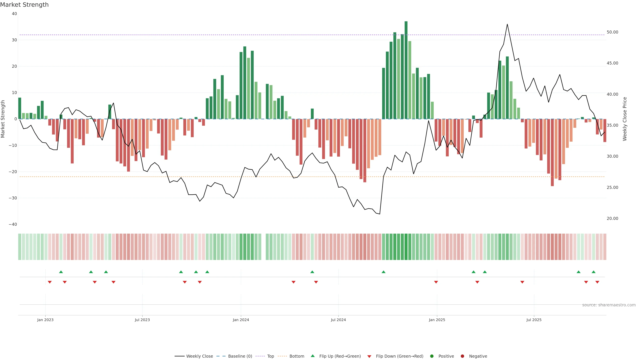Image resolution: width=644 pixels, height=362 pixels.
Task: Click the Positive green dot legend icon
Action: [432, 356]
